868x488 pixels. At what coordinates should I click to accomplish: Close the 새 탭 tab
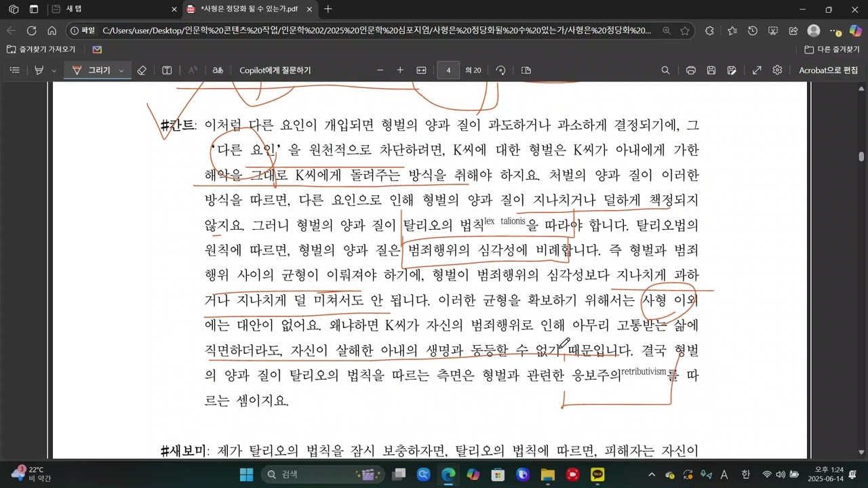174,9
